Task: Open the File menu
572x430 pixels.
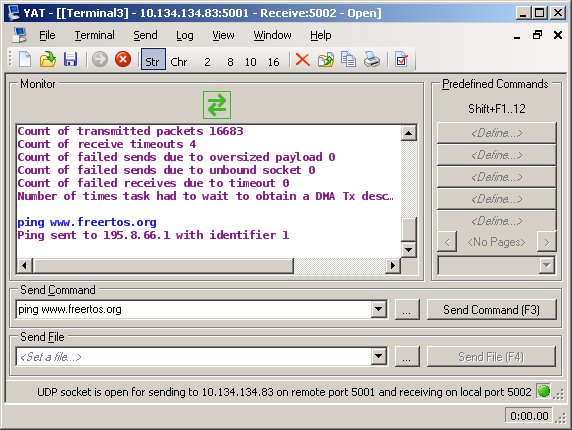Action: pyautogui.click(x=47, y=35)
